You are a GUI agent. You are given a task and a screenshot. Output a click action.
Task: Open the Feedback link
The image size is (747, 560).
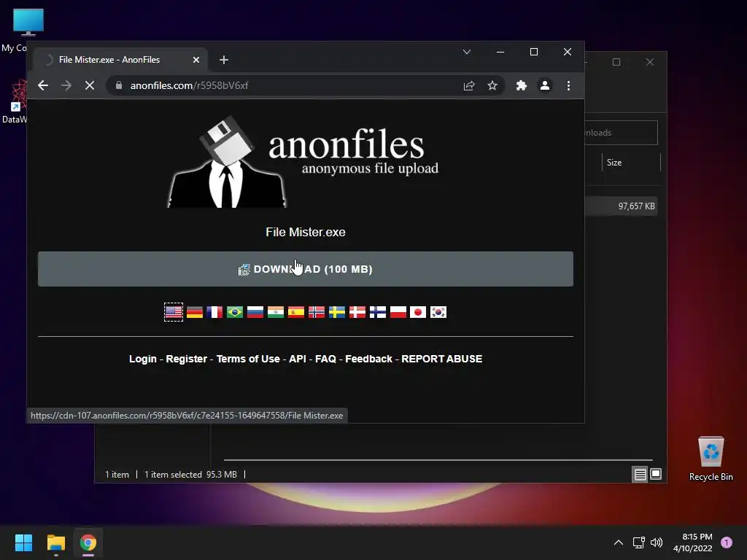pyautogui.click(x=368, y=359)
